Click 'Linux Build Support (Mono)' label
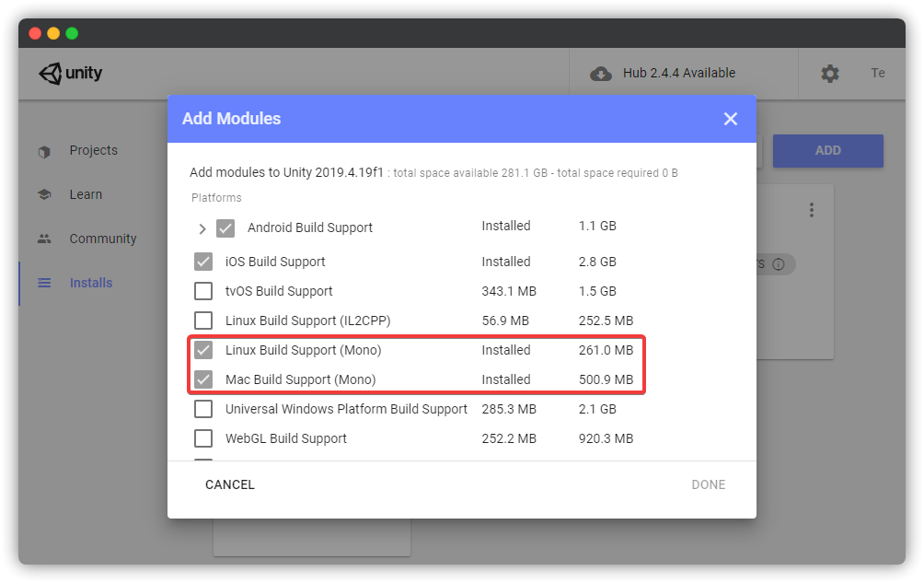This screenshot has width=924, height=583. [303, 350]
